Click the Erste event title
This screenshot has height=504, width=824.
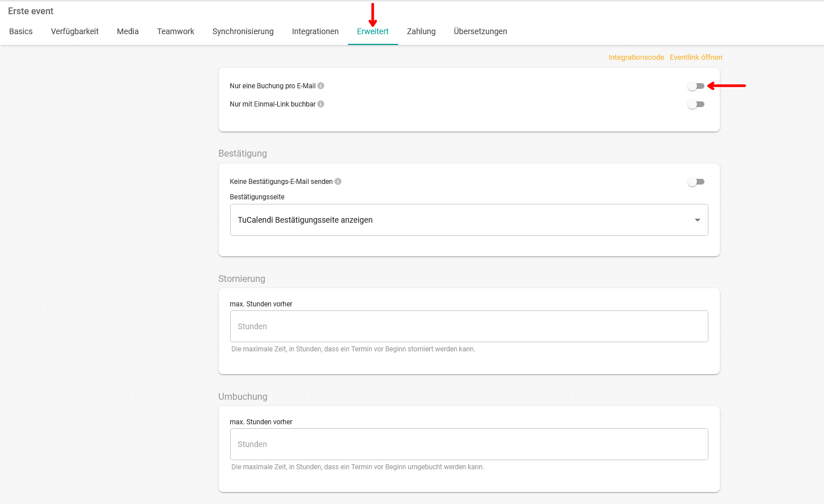point(31,11)
